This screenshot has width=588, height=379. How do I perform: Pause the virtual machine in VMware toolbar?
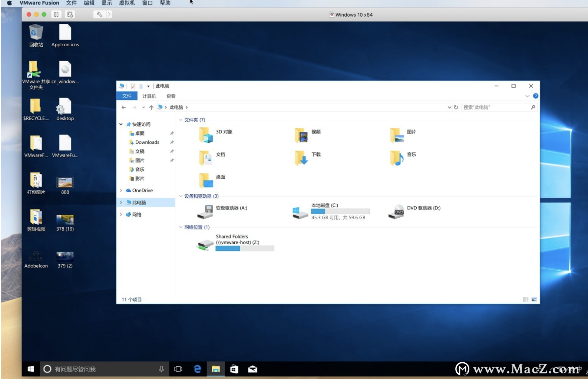(56, 14)
